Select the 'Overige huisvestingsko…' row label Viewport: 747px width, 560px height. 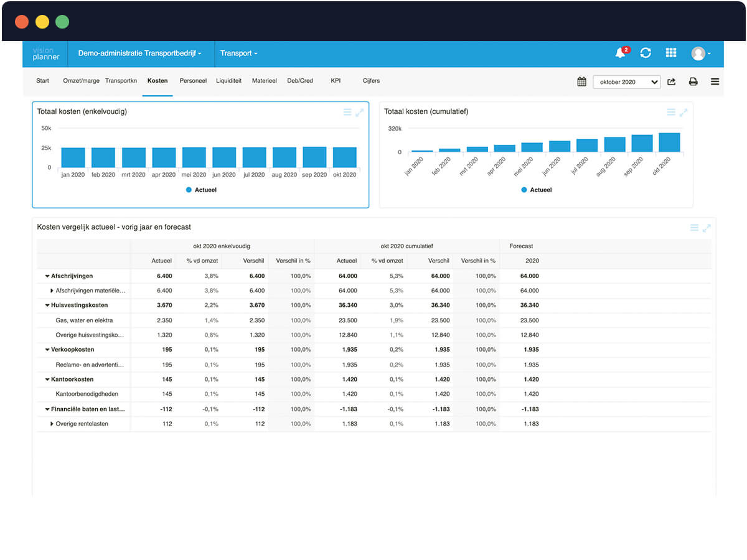point(90,335)
